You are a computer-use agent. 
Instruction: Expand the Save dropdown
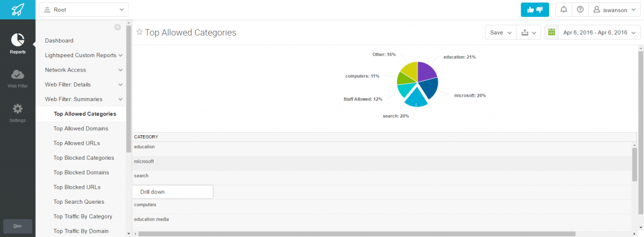point(501,33)
